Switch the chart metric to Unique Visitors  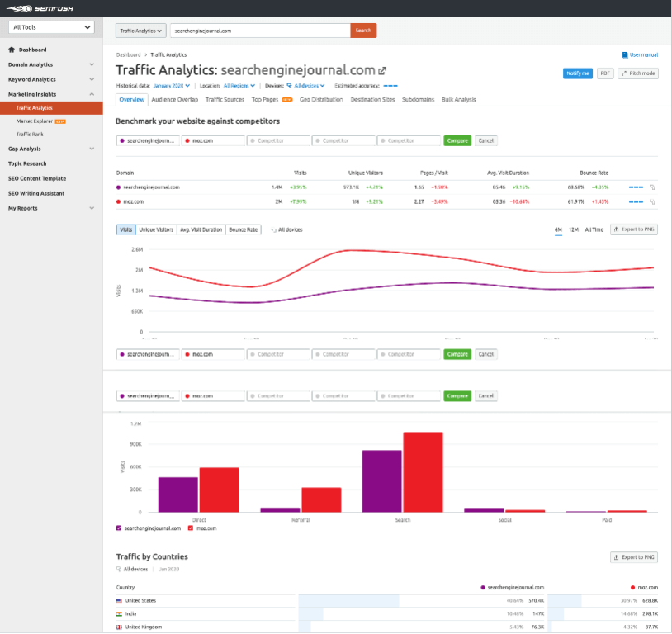156,229
